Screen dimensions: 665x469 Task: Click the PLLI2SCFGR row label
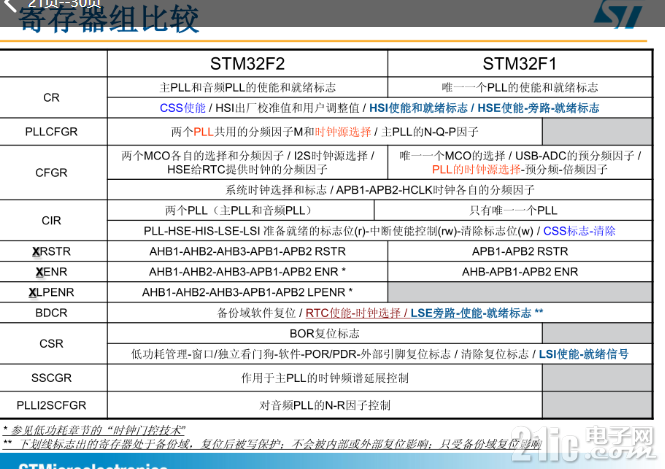[51, 405]
